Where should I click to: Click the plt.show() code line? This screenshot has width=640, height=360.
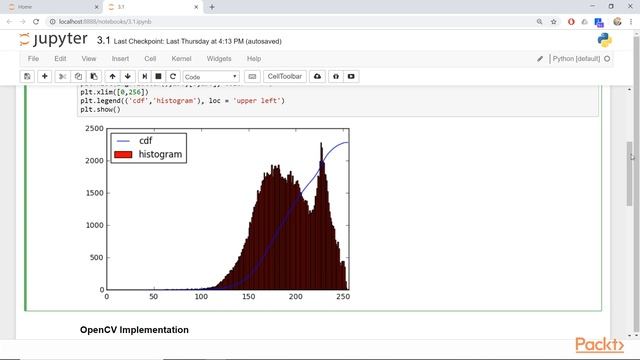tap(100, 109)
